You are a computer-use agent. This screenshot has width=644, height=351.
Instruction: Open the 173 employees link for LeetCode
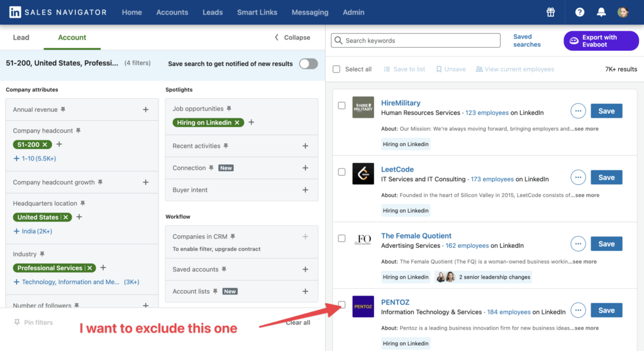pyautogui.click(x=492, y=179)
